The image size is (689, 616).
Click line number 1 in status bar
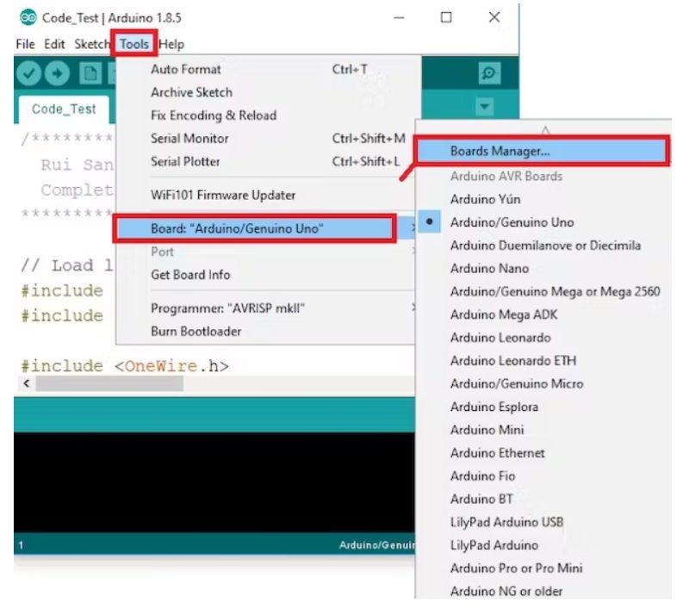(21, 545)
